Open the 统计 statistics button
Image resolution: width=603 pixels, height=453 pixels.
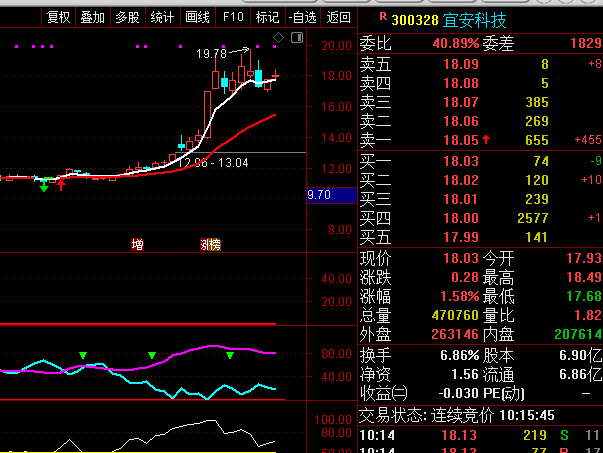tap(162, 17)
